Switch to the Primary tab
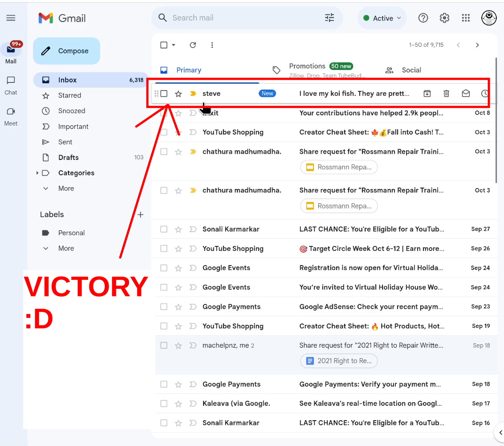Viewport: 504px width, 446px height. tap(189, 70)
